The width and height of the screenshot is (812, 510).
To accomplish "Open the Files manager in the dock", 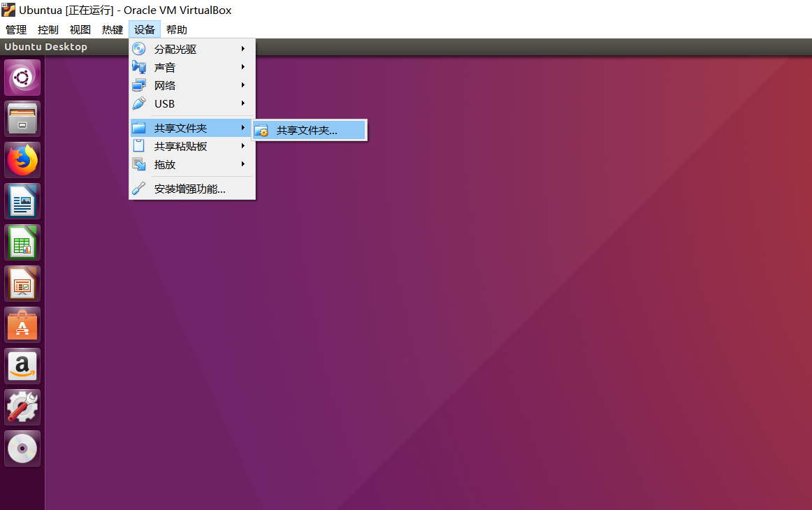I will pyautogui.click(x=22, y=119).
